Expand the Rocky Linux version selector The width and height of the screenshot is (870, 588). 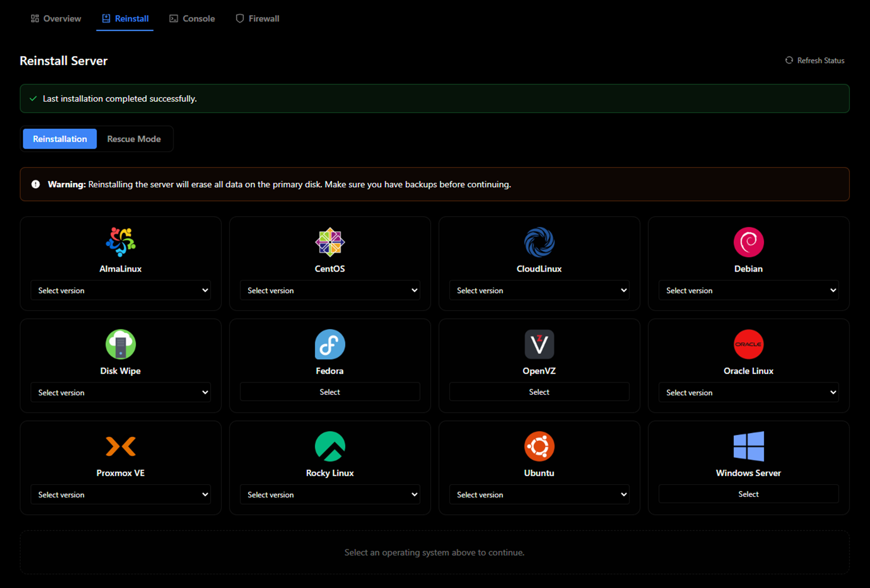click(330, 495)
